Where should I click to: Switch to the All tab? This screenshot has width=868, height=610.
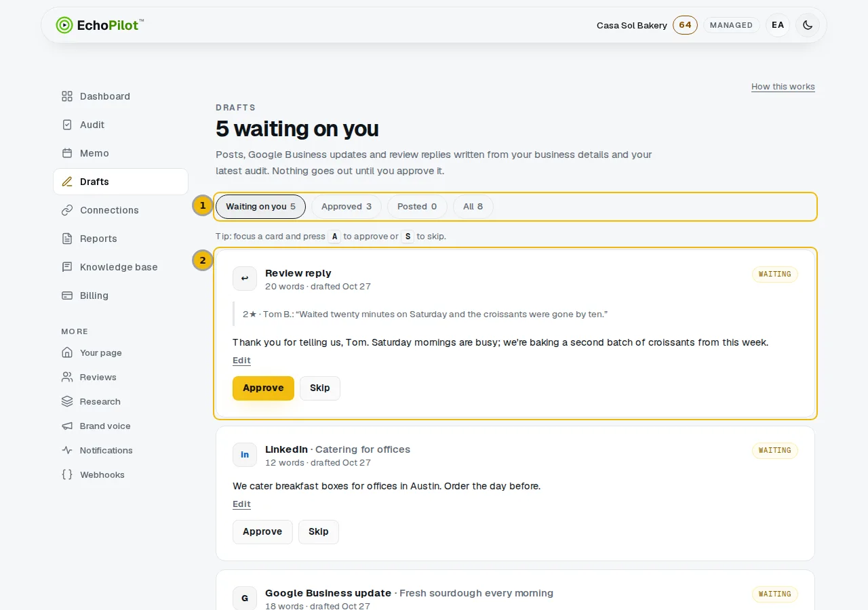[473, 207]
